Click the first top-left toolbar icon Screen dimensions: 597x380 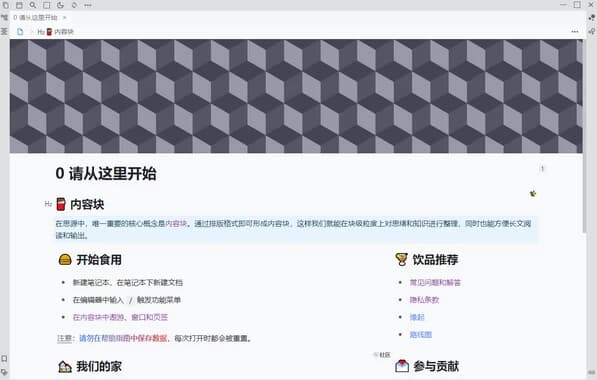pyautogui.click(x=5, y=5)
